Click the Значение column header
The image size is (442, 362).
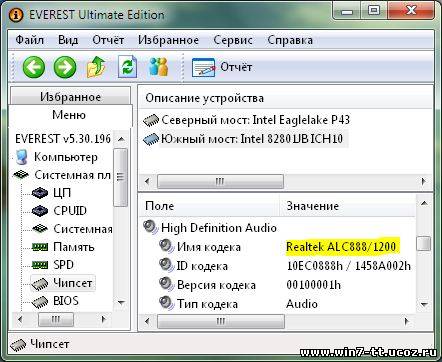[347, 206]
